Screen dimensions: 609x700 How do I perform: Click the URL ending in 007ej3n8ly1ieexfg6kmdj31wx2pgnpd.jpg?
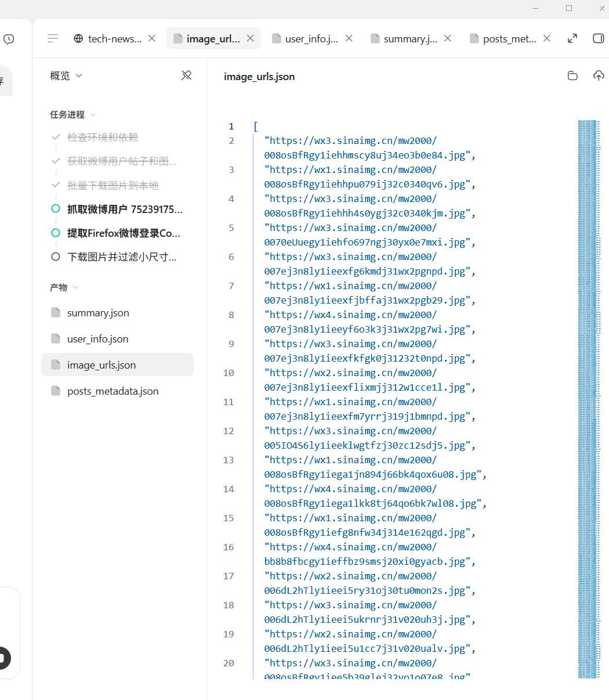[x=370, y=264]
